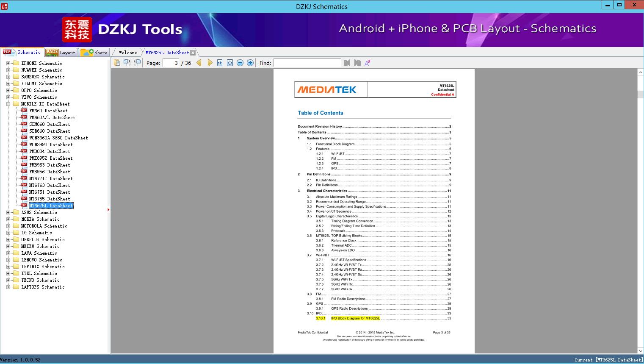Collapse the MOBILE IC DataSheet folder

click(8, 104)
